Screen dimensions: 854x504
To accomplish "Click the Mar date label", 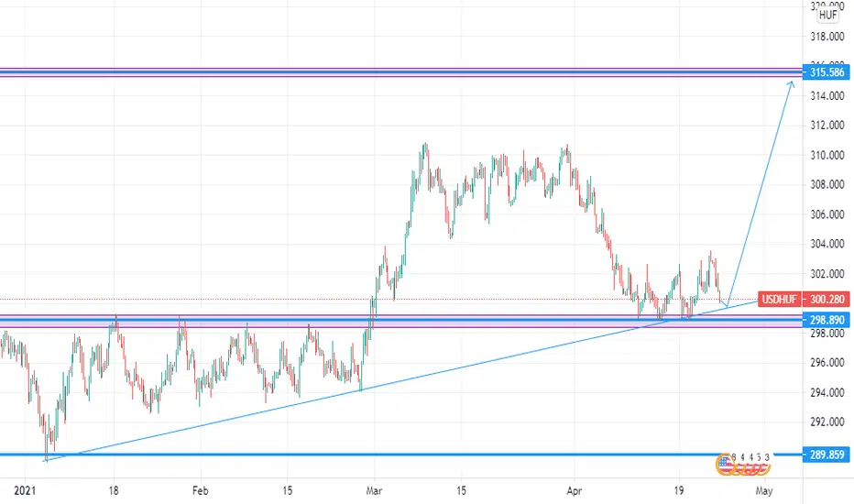I will pos(374,491).
